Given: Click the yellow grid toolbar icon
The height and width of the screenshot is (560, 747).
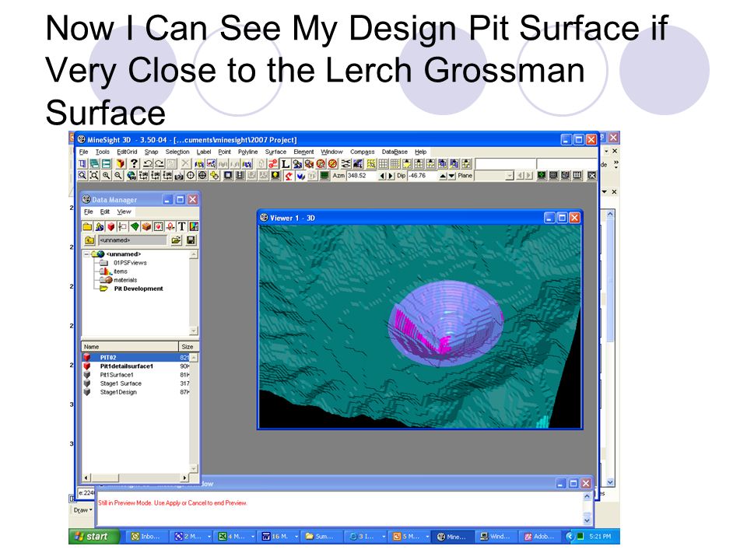Looking at the screenshot, I should point(370,164).
